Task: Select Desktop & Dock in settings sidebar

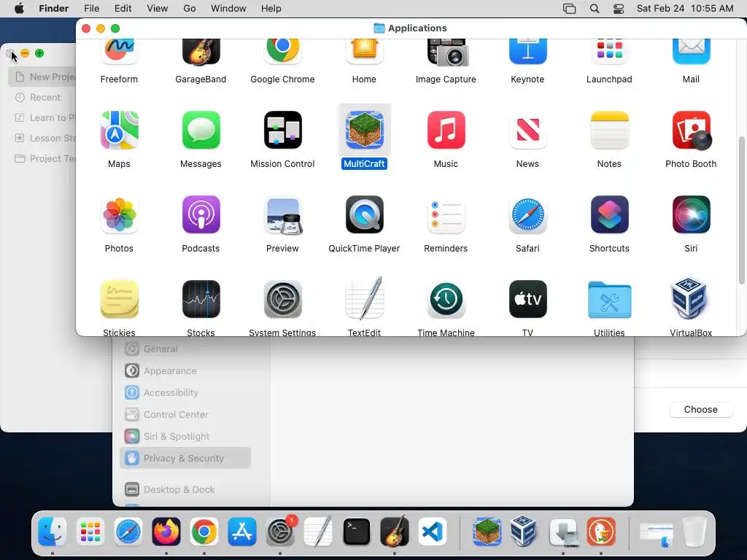Action: [185, 489]
